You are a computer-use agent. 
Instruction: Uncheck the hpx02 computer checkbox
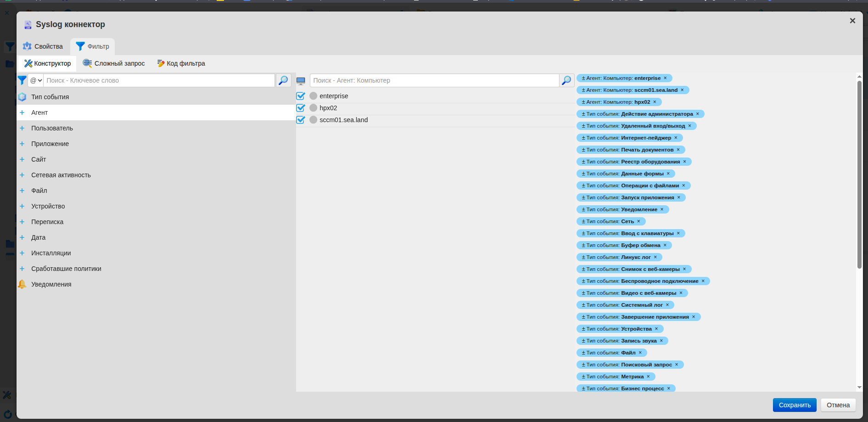coord(301,108)
